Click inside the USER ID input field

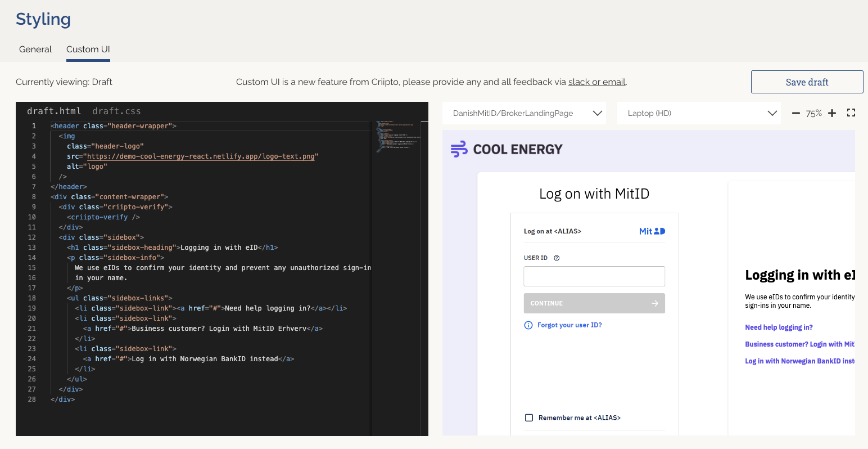click(594, 276)
